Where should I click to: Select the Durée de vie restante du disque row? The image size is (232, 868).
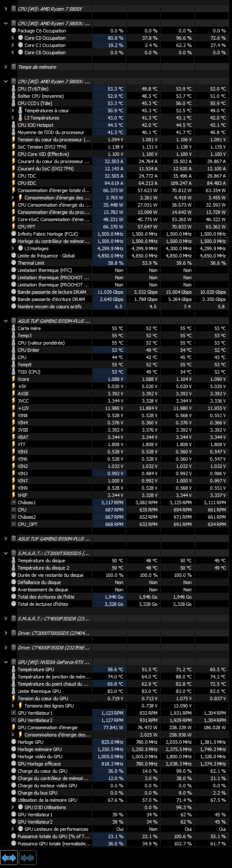coord(116,575)
